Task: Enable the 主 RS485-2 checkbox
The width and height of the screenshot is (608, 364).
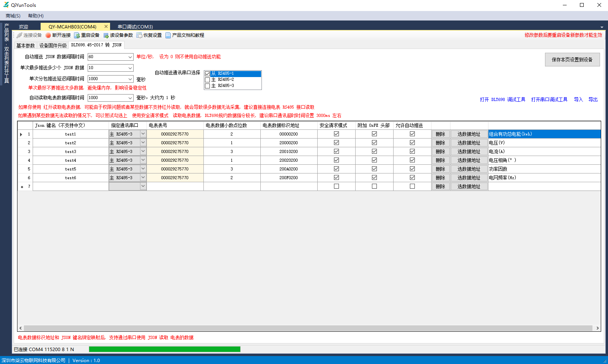Action: coord(207,80)
